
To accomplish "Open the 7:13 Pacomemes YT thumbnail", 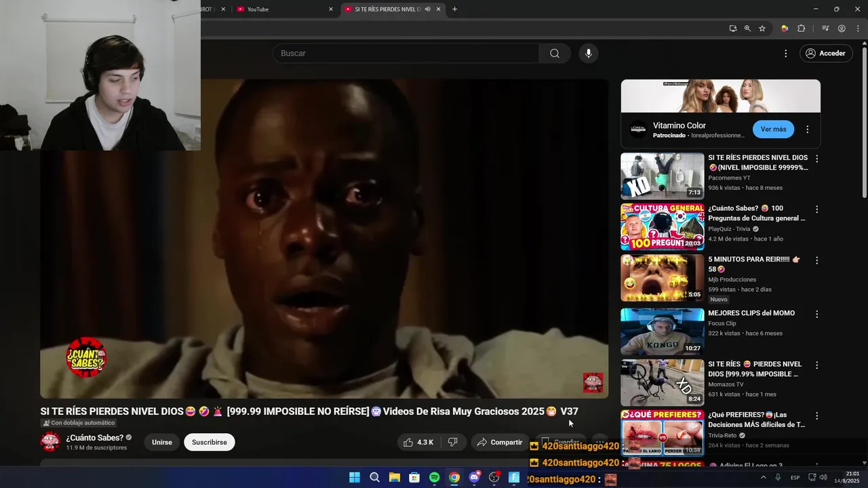I will (x=663, y=176).
